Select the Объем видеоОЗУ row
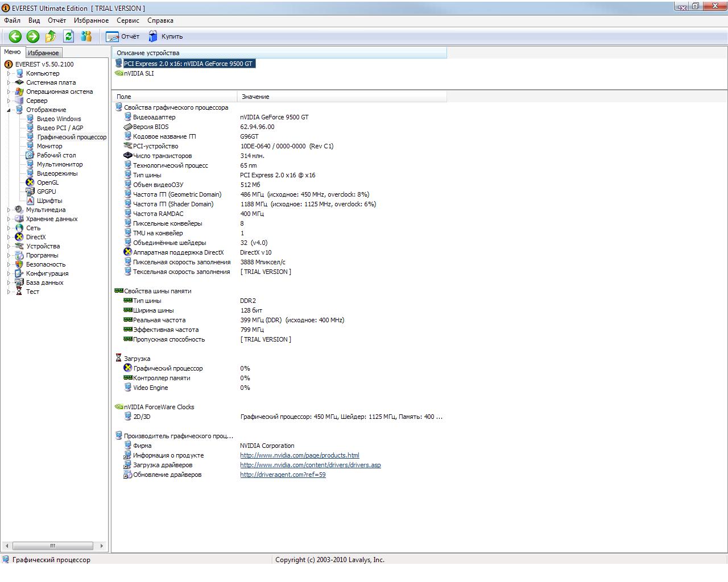Viewport: 728px width, 582px height. [279, 185]
